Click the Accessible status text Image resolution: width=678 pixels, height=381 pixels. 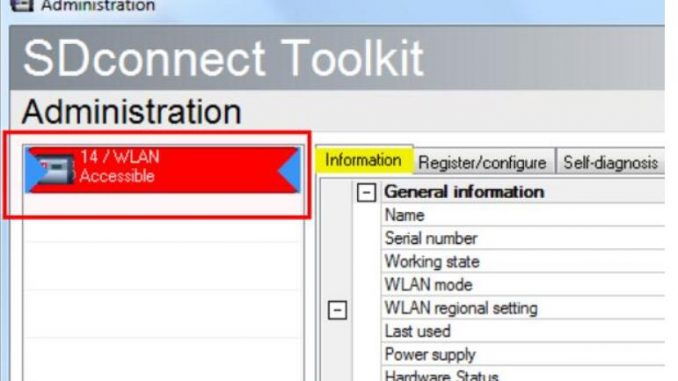pyautogui.click(x=117, y=176)
